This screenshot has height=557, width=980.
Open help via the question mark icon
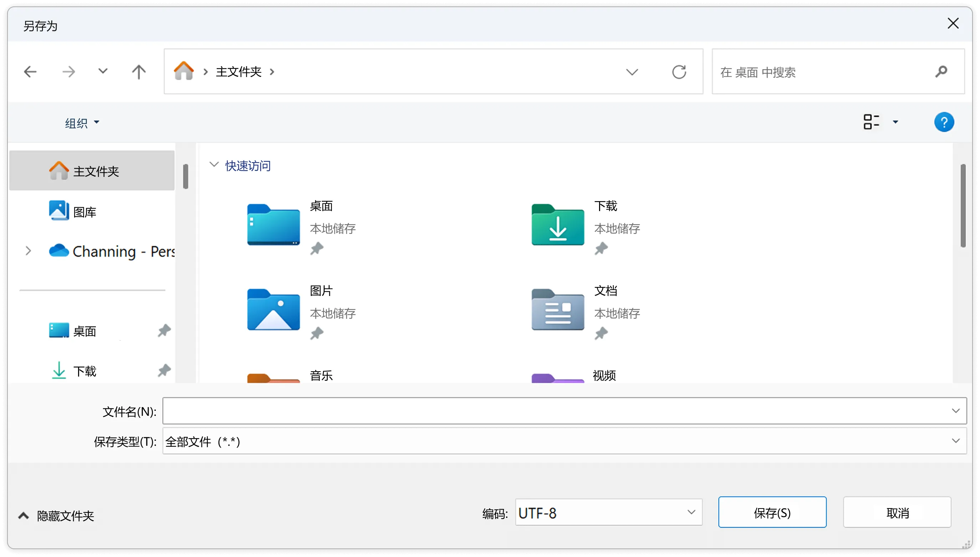click(x=944, y=122)
